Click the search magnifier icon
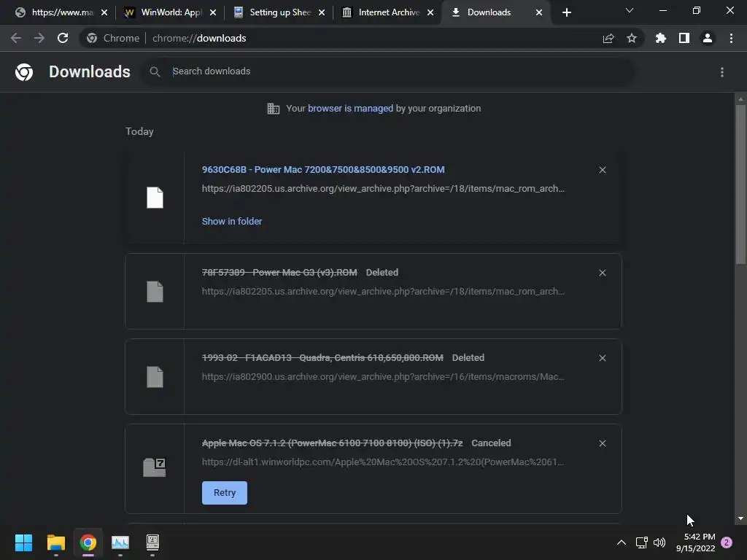This screenshot has height=560, width=747. click(155, 71)
